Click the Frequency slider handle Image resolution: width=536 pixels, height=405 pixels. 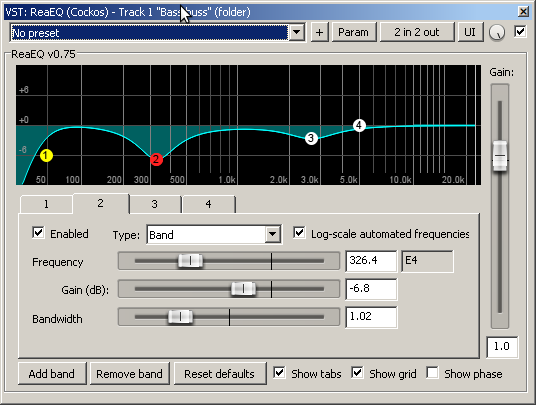coord(190,261)
